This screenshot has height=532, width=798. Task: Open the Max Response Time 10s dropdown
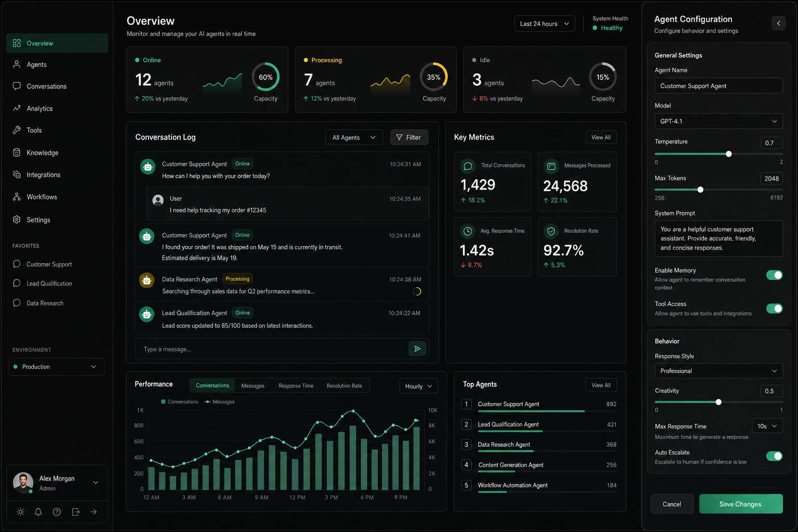pyautogui.click(x=767, y=426)
